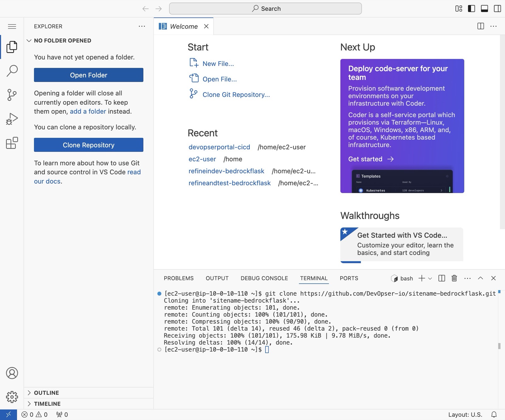Screen dimensions: 505x420
Task: Go back with the left arrow
Action: (x=145, y=9)
